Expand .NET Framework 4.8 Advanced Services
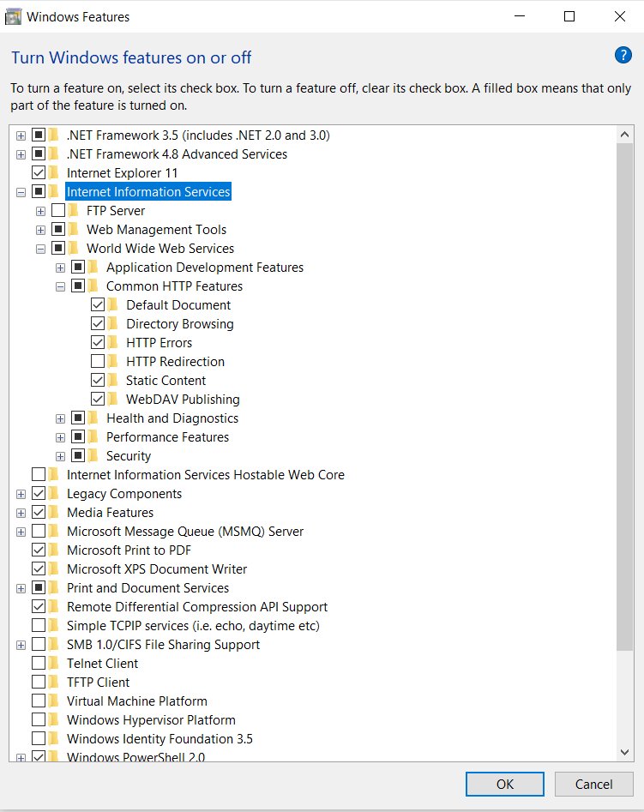The height and width of the screenshot is (812, 644). coord(21,154)
